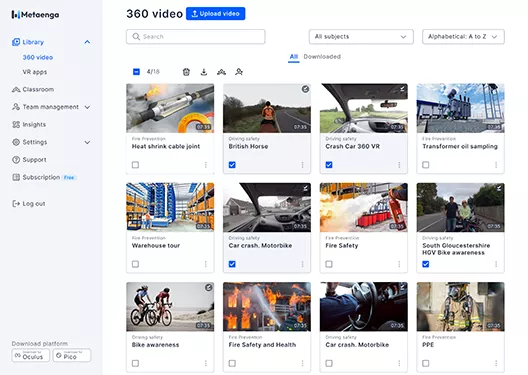Open three-dot menu for PPE card
528x375 pixels.
point(496,363)
